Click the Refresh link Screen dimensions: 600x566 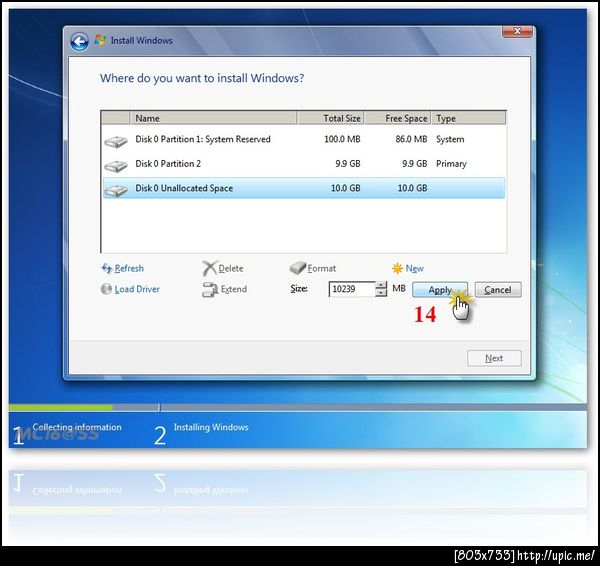(129, 268)
